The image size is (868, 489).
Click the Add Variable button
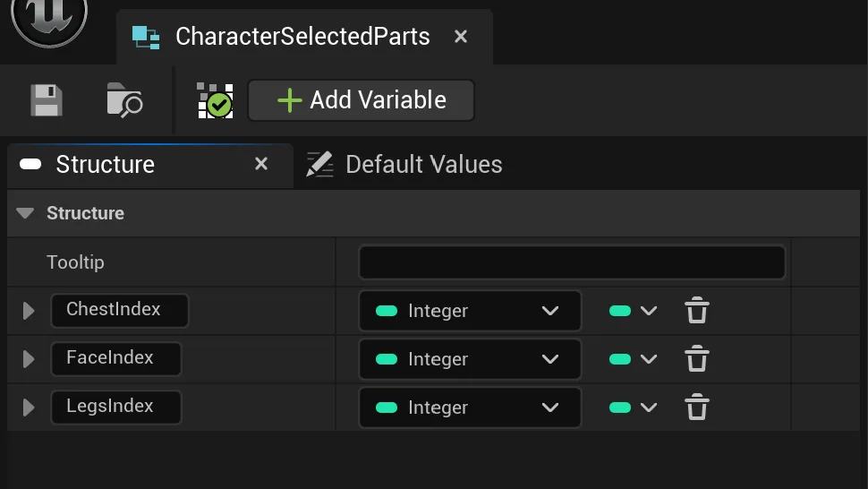(x=361, y=100)
